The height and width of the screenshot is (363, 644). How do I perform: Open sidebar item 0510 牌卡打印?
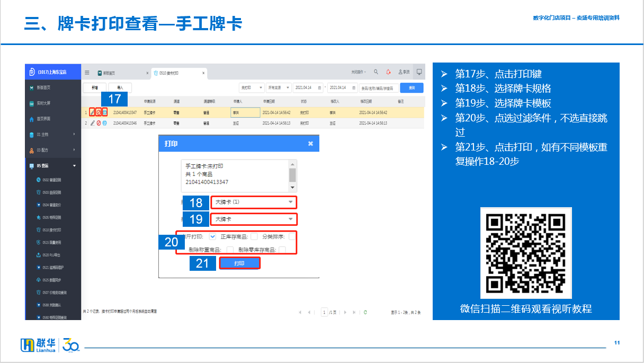pyautogui.click(x=53, y=230)
